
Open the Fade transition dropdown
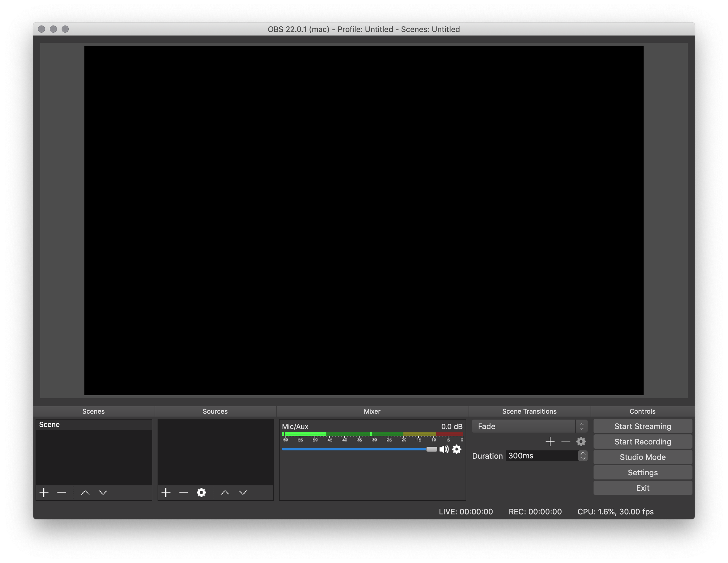coord(529,426)
